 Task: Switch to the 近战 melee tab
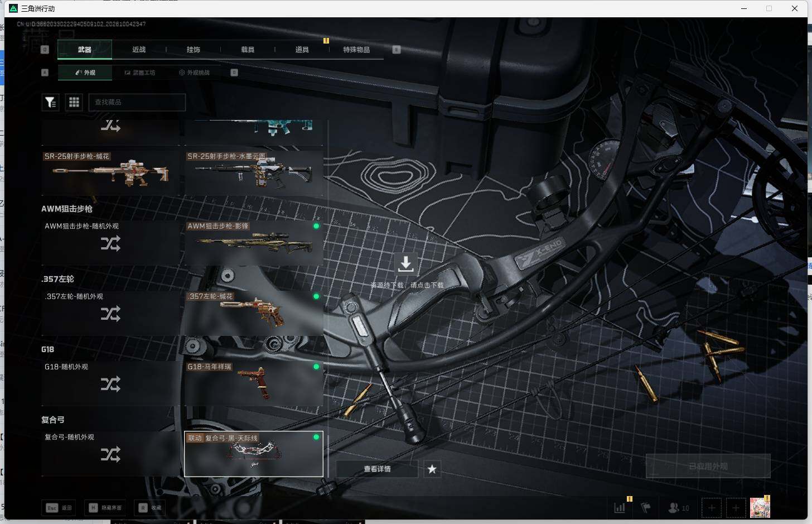click(x=139, y=50)
